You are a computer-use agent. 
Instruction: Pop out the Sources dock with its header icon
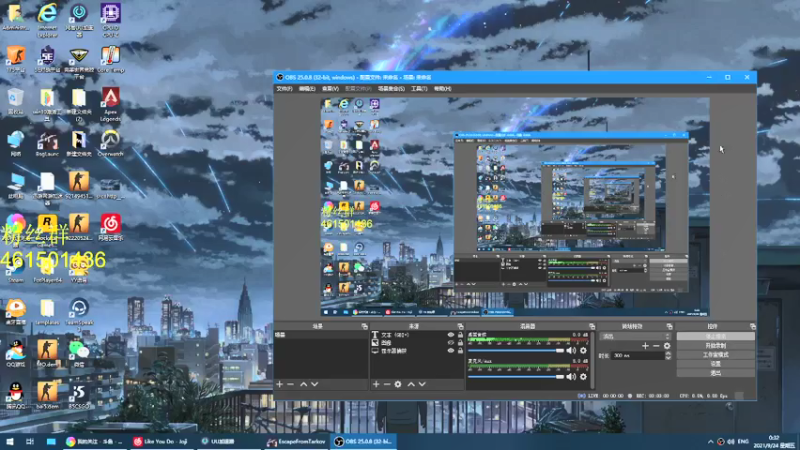click(460, 326)
